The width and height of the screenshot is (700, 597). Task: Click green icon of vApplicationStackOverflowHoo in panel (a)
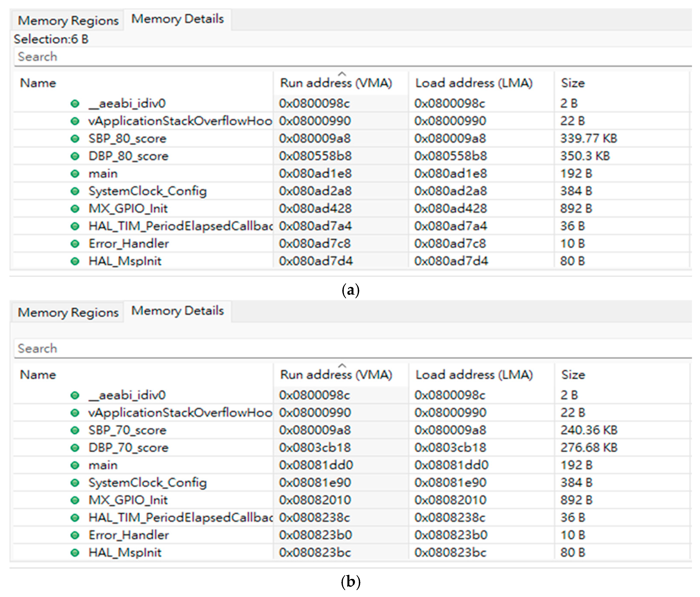point(75,121)
